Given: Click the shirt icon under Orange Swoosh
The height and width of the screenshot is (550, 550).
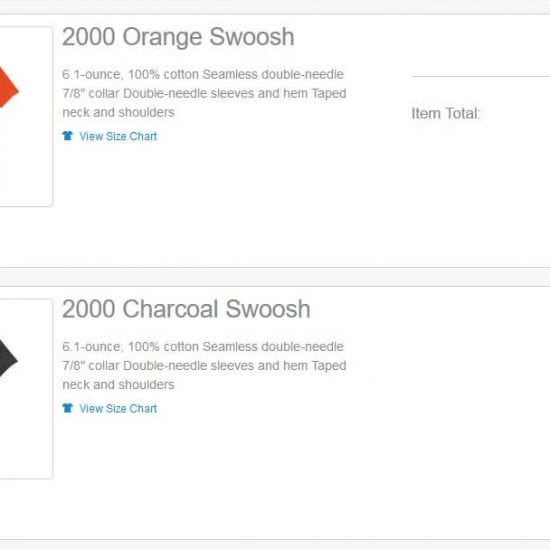Looking at the screenshot, I should point(68,136).
